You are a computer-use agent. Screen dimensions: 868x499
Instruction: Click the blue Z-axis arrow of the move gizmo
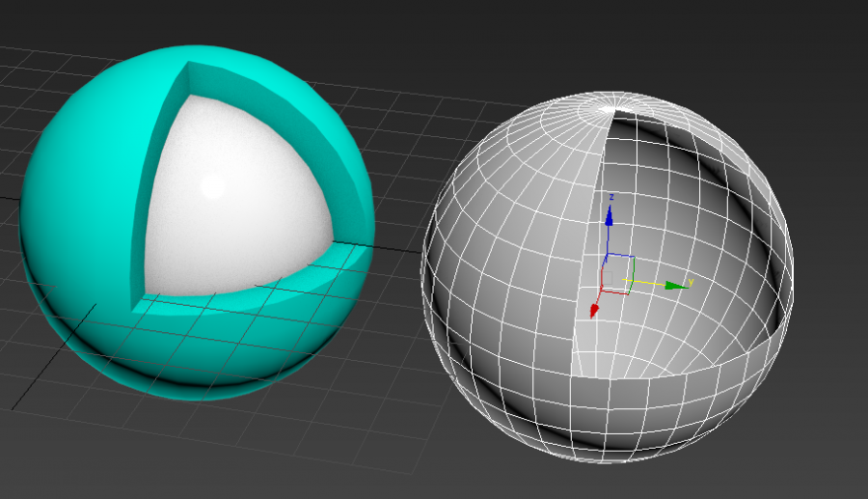pyautogui.click(x=609, y=215)
